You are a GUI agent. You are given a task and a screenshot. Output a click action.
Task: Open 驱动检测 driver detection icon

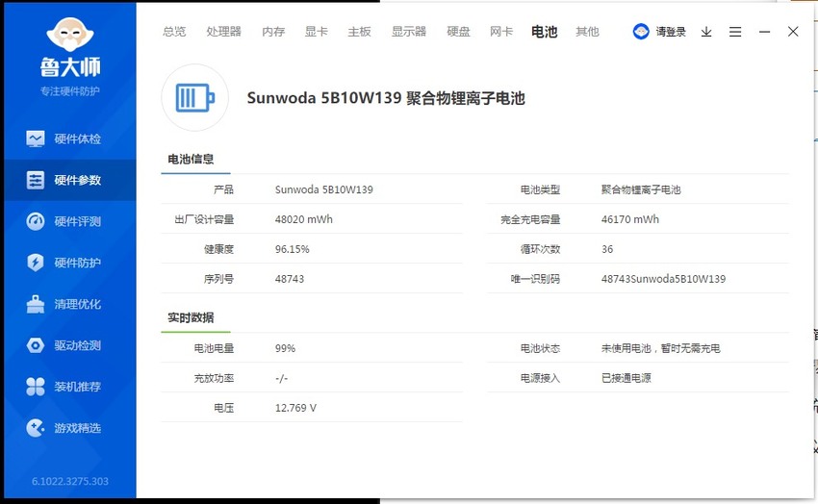36,345
